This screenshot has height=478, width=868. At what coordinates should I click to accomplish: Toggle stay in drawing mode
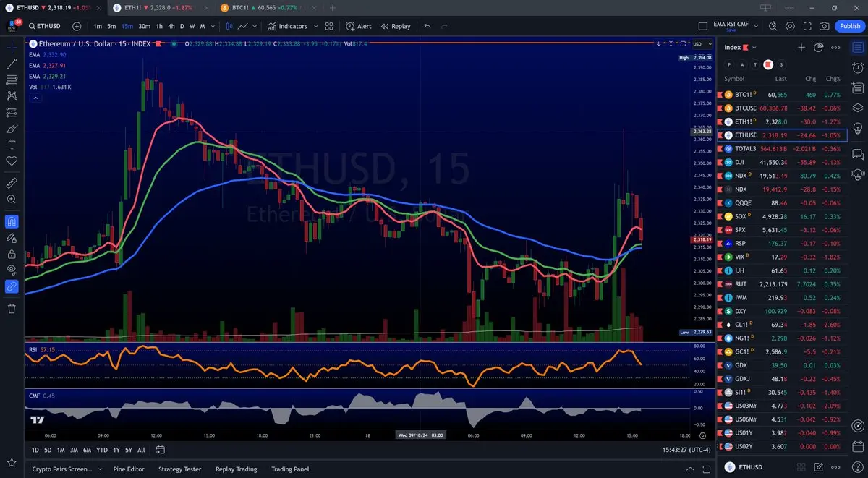point(12,238)
